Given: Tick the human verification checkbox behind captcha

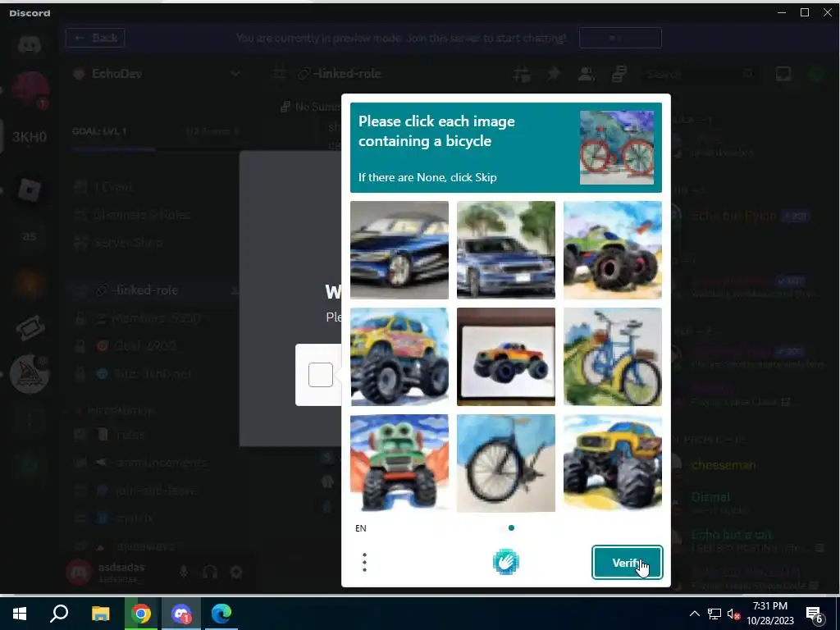Looking at the screenshot, I should pos(321,374).
